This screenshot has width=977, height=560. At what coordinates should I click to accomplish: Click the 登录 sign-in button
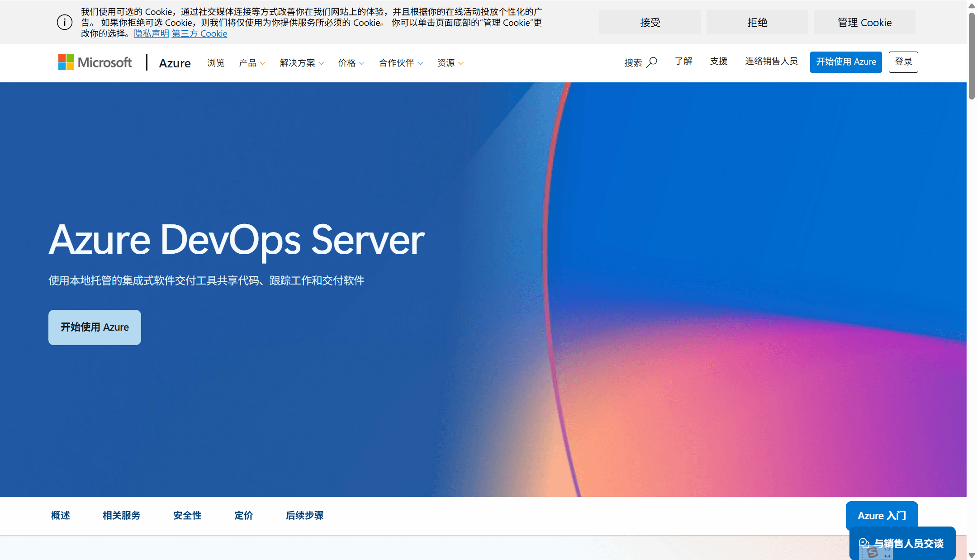pos(903,62)
